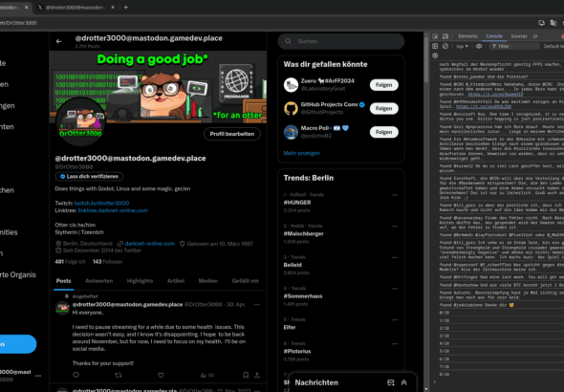Open console settings gear
The height and width of the screenshot is (392, 564).
[435, 55]
